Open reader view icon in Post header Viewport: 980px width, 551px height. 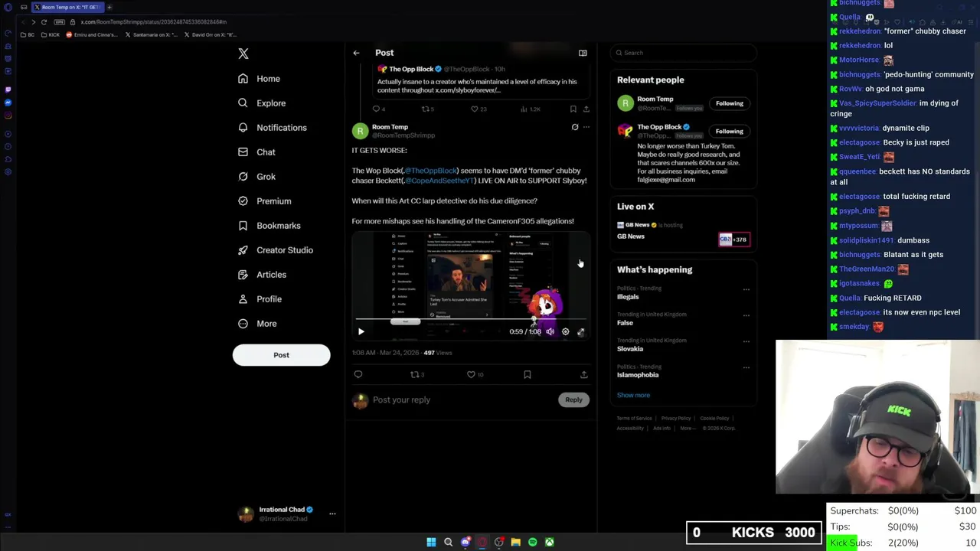pos(583,53)
